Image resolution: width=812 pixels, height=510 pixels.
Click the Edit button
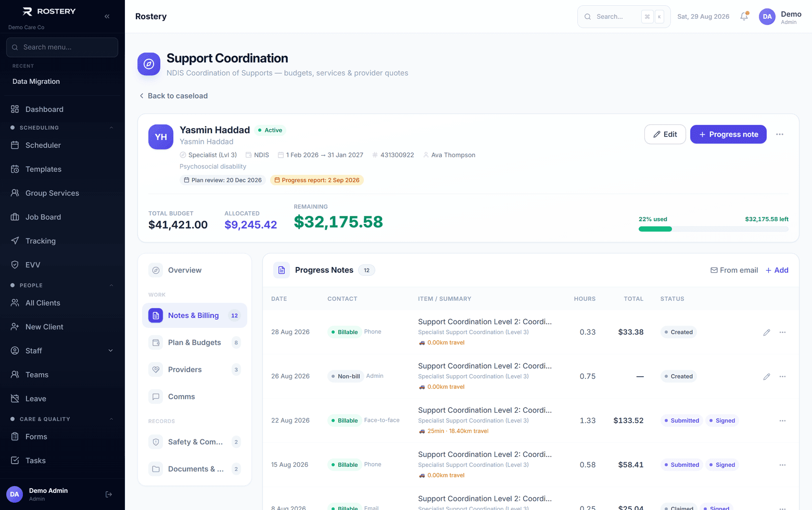point(665,134)
